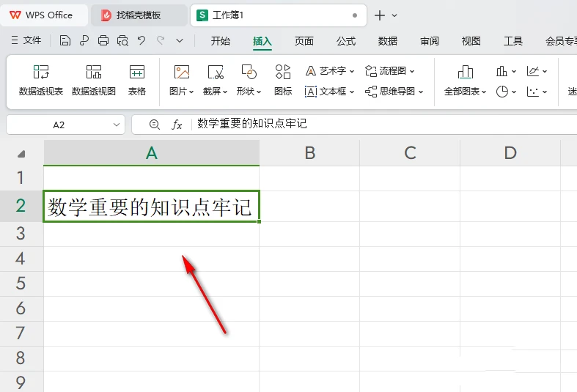
Task: Click the fx insert function icon
Action: [x=177, y=125]
